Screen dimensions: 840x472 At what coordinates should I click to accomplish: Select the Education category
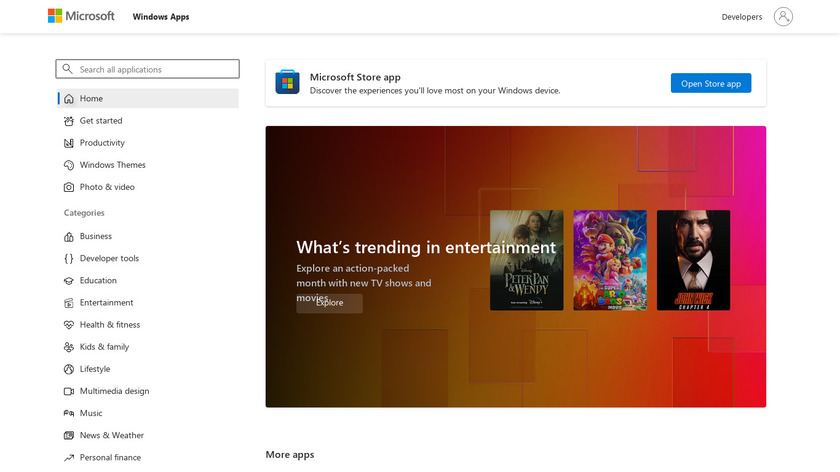point(148,280)
